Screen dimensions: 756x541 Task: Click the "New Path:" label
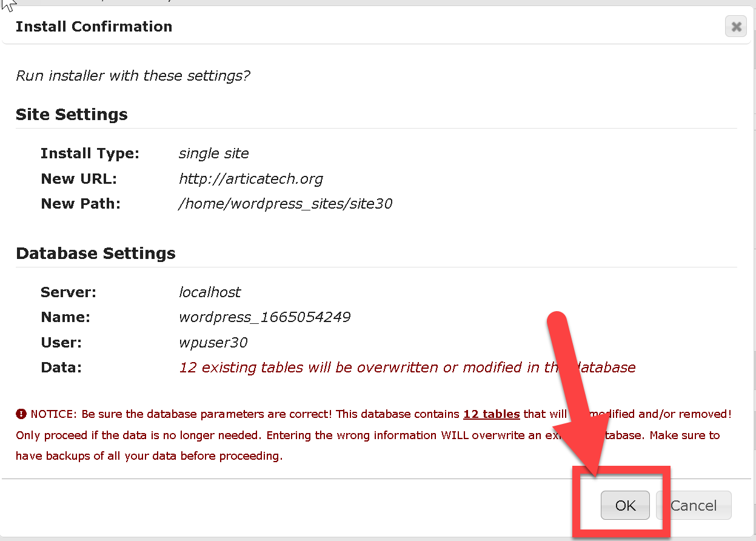(x=81, y=204)
